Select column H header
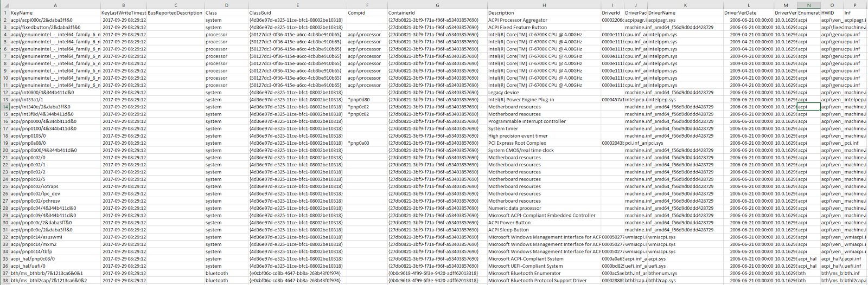This screenshot has width=868, height=285. click(544, 5)
